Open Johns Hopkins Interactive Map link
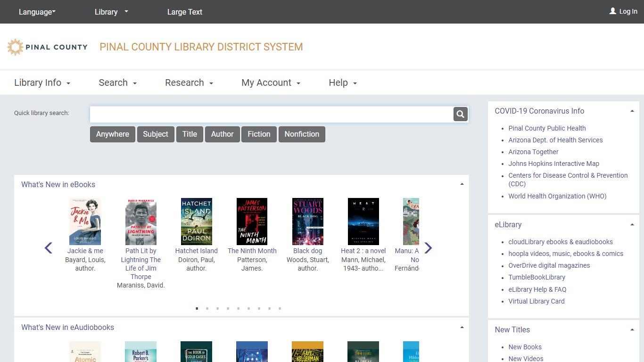644x362 pixels. (553, 164)
